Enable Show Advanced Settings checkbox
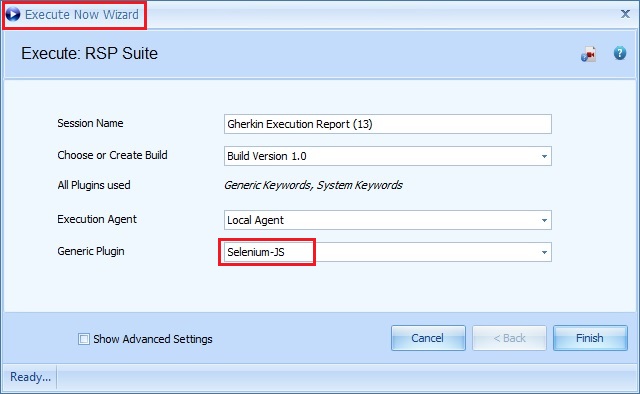The image size is (640, 394). [x=84, y=339]
